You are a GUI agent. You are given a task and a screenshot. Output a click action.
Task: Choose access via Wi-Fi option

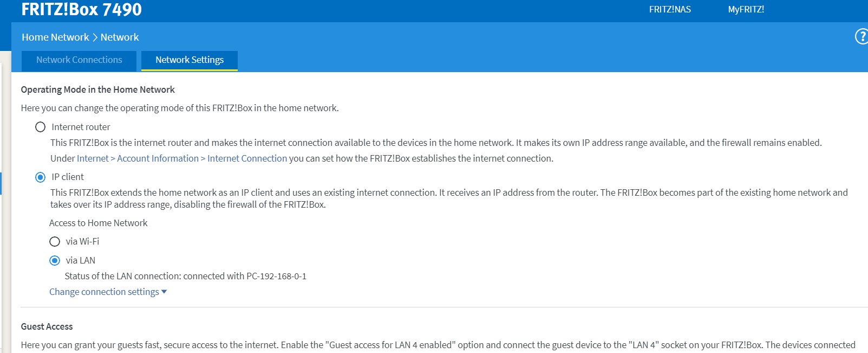point(55,242)
